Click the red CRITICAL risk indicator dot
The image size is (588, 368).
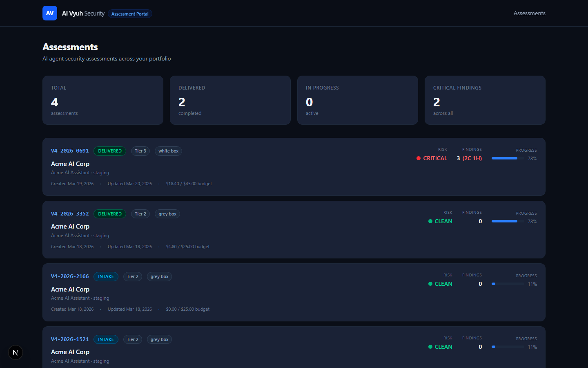click(418, 158)
